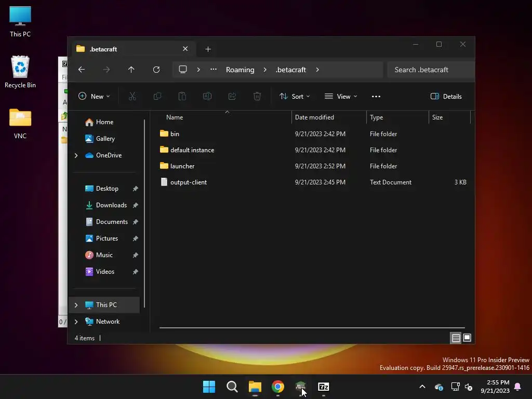Open the View dropdown menu
532x399 pixels.
click(x=341, y=96)
